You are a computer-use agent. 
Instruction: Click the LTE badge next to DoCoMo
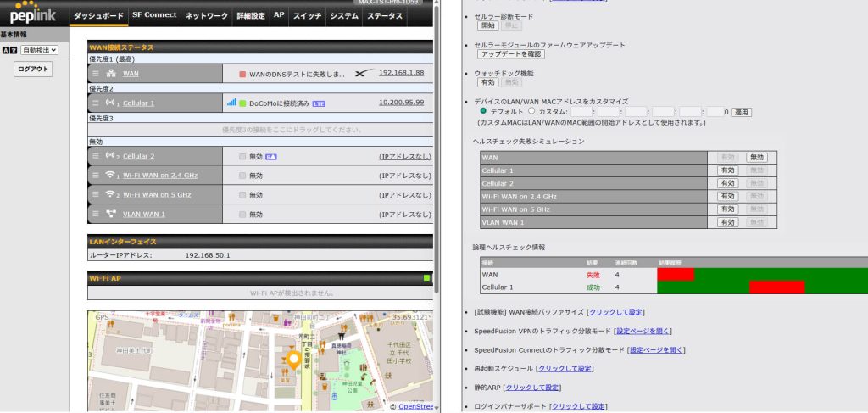point(319,103)
